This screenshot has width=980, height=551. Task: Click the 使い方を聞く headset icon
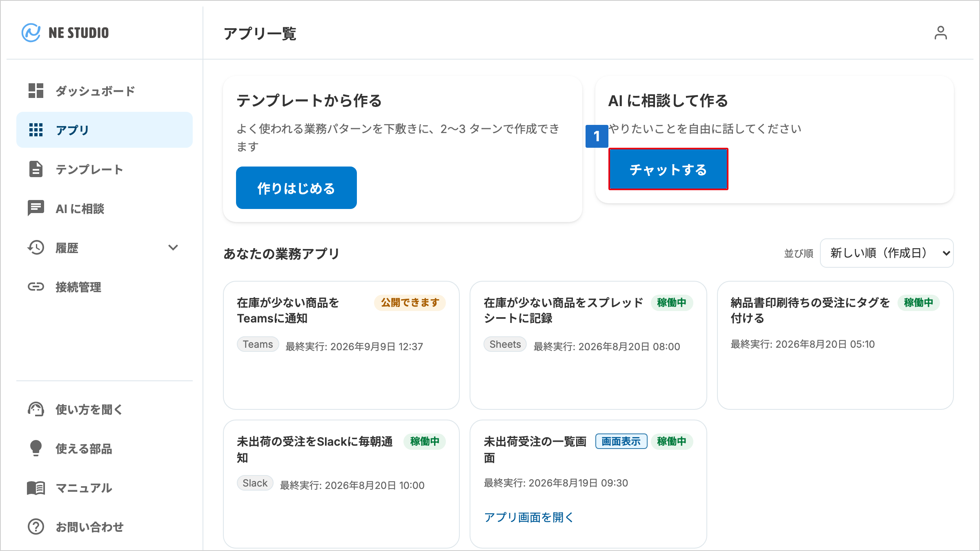tap(36, 409)
